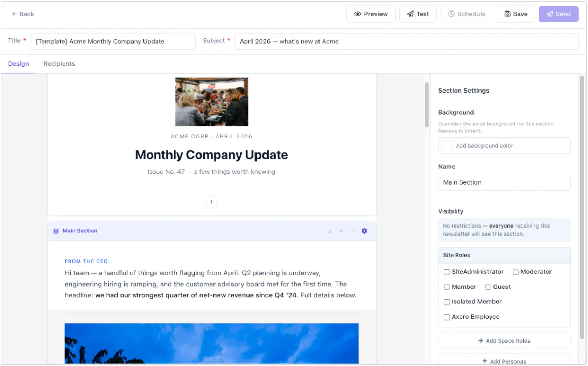Screen dimensions: 588x366
Task: Click the email canvas vertical scrollbar
Action: [x=426, y=105]
